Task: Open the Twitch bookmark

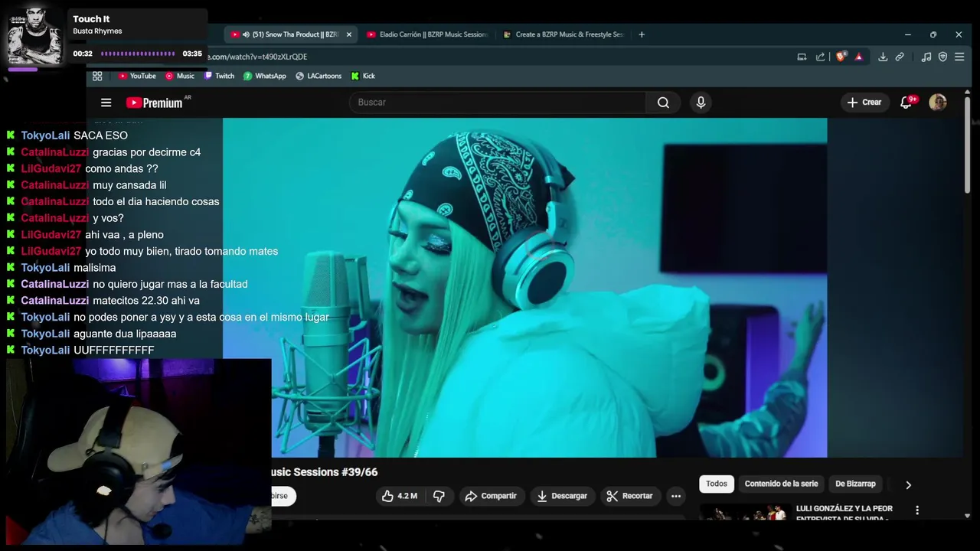Action: 219,76
